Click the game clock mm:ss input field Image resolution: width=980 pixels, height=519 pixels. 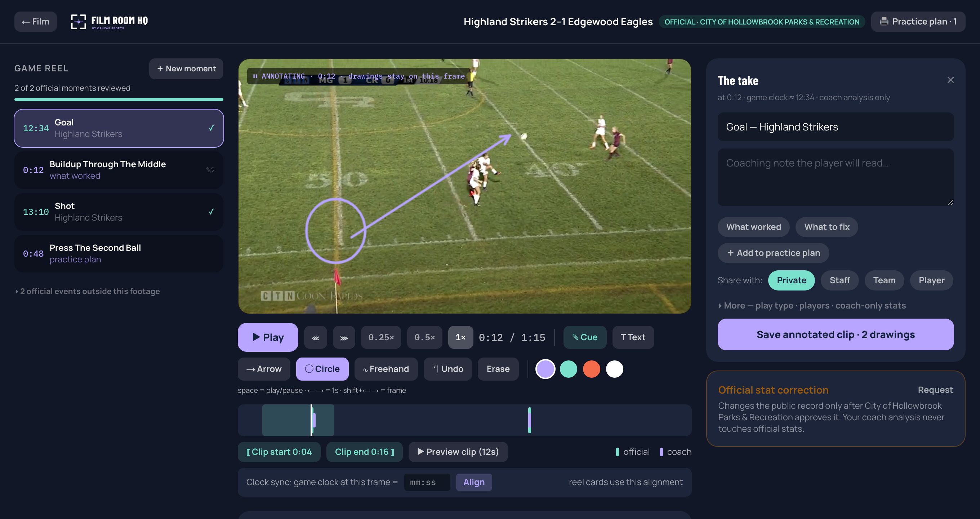tap(427, 483)
